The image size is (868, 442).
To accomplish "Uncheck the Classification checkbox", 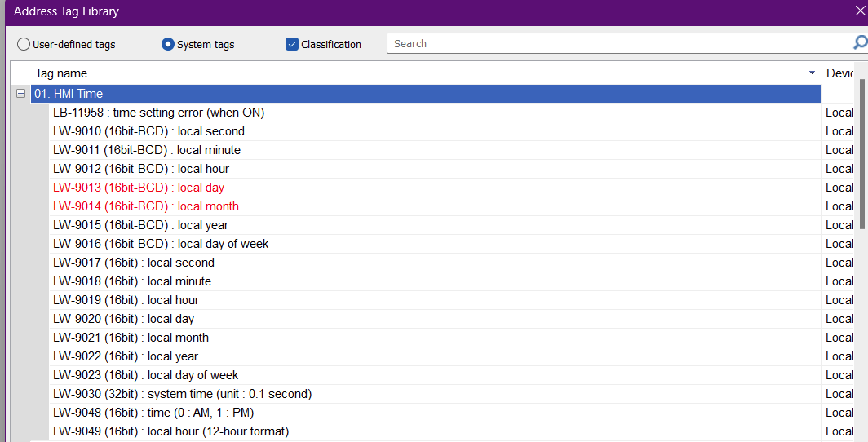I will point(292,44).
